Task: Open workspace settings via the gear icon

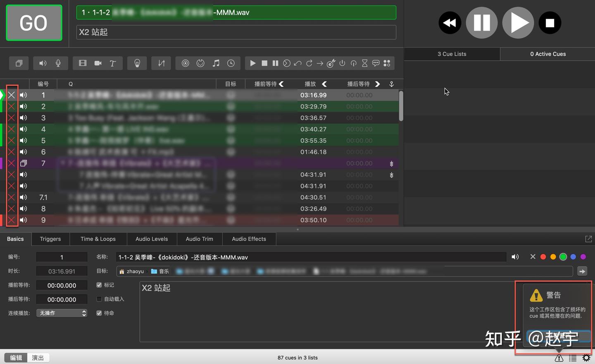Action: [586, 358]
